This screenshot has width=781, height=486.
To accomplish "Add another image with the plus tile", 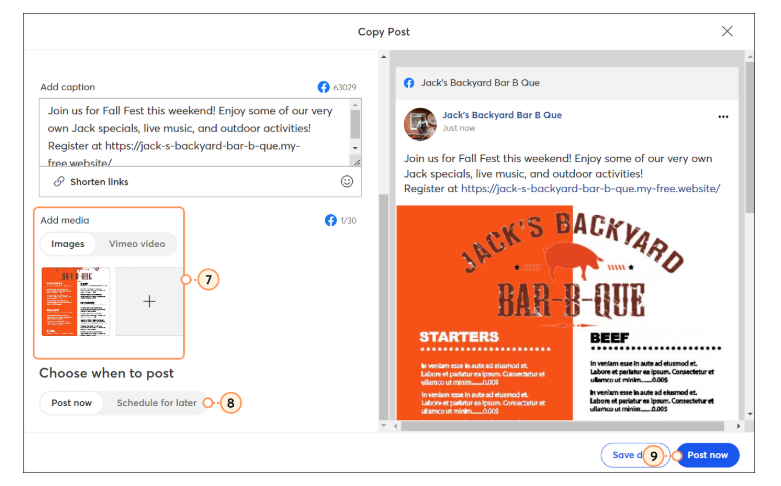I will tap(149, 301).
